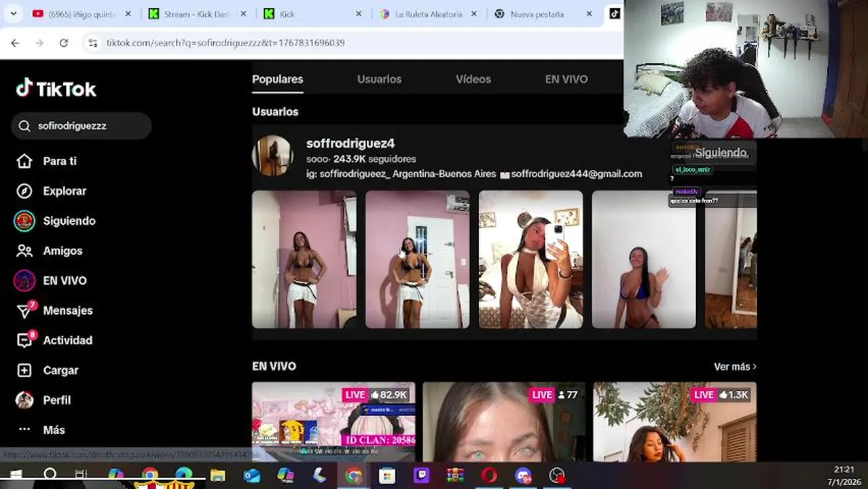
Task: Open Más three-dots menu
Action: tap(24, 430)
